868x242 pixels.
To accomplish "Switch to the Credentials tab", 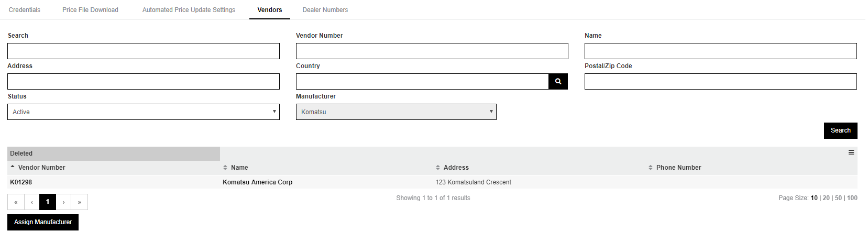I will tap(25, 10).
